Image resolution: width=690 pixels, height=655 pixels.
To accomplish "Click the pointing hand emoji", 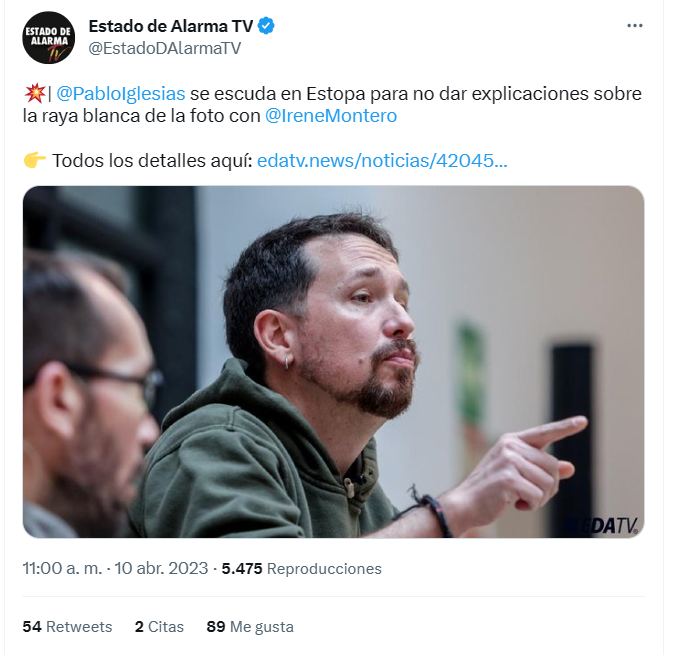I will click(x=34, y=160).
